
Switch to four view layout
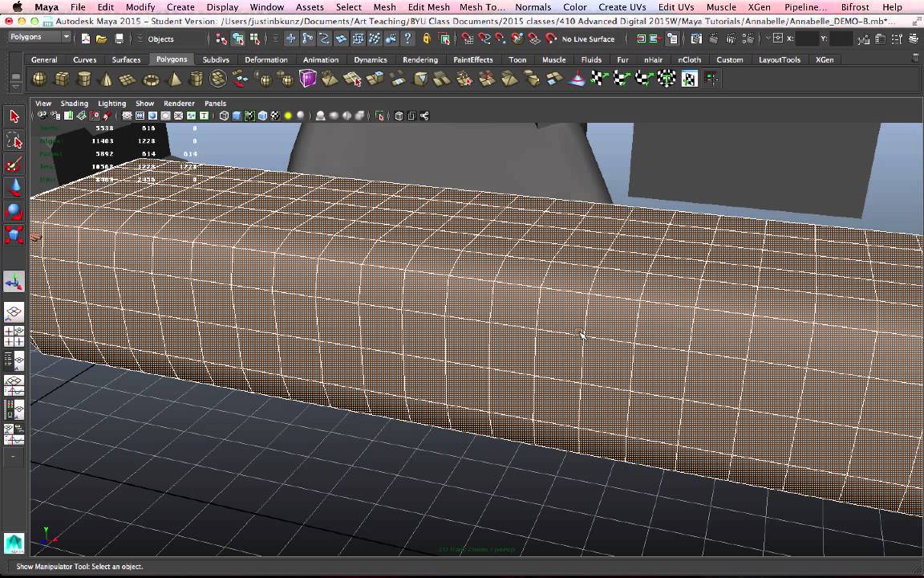(14, 336)
